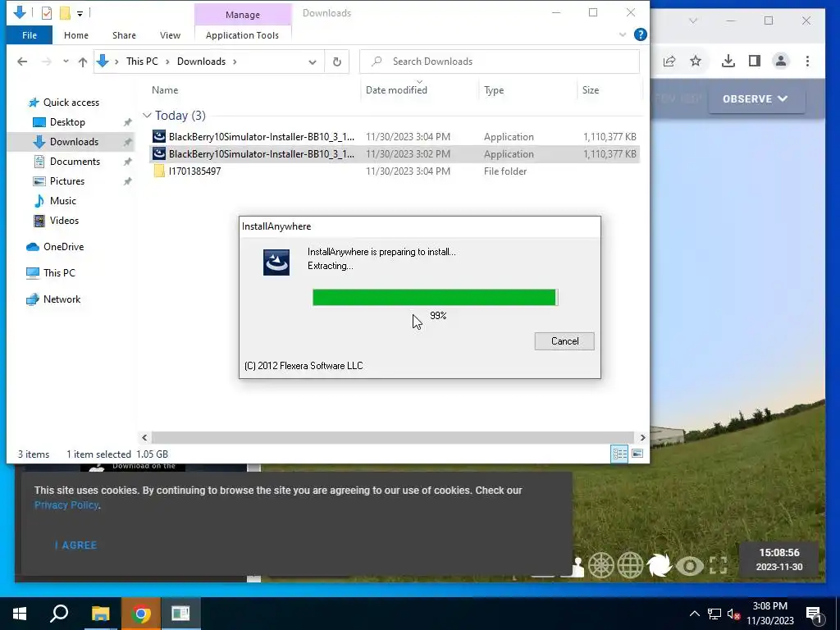The width and height of the screenshot is (840, 630).
Task: Open Chrome's three-dot menu
Action: pos(807,61)
